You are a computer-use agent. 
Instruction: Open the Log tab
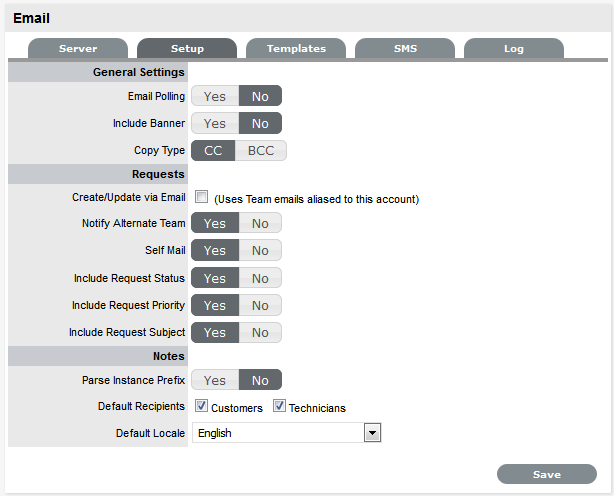click(513, 49)
